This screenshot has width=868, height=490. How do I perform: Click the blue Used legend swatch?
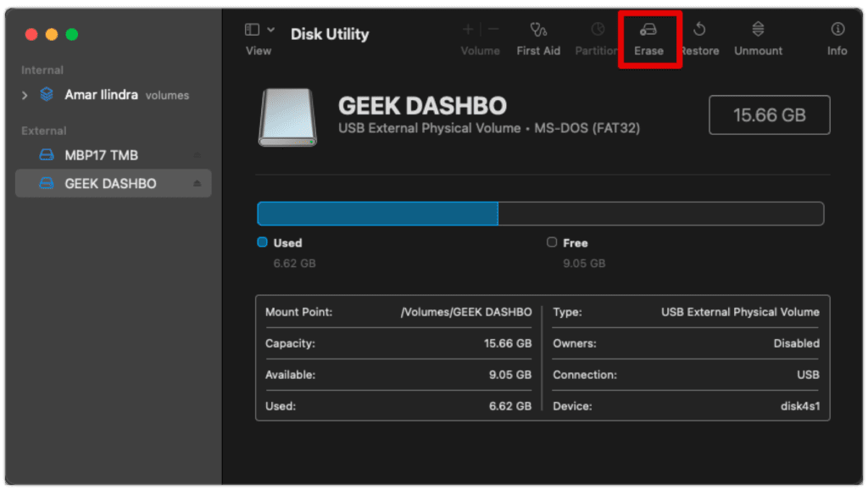(263, 242)
